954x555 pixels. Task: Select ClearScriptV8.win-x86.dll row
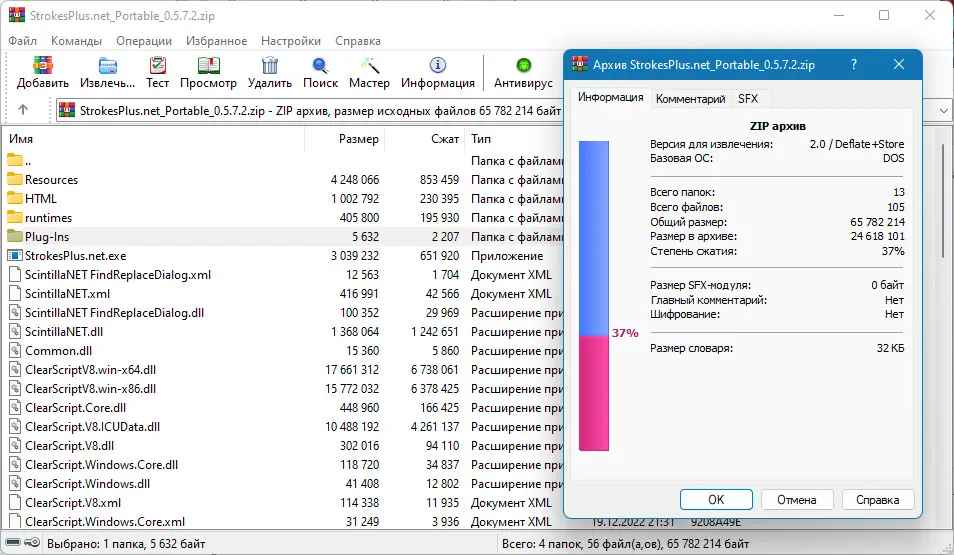284,388
